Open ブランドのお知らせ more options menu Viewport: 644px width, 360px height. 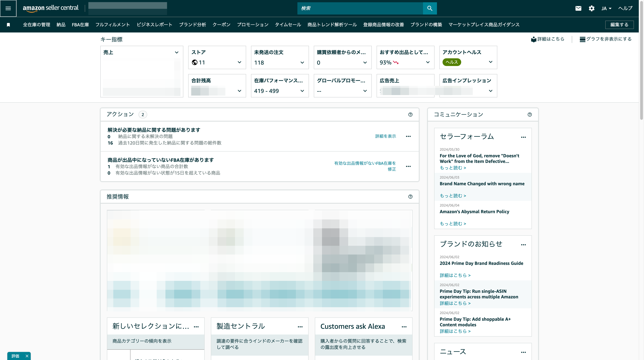[523, 245]
